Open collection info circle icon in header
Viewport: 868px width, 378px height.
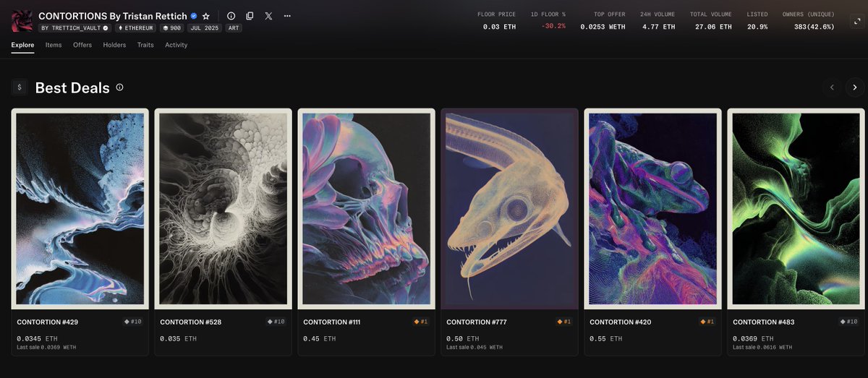231,16
